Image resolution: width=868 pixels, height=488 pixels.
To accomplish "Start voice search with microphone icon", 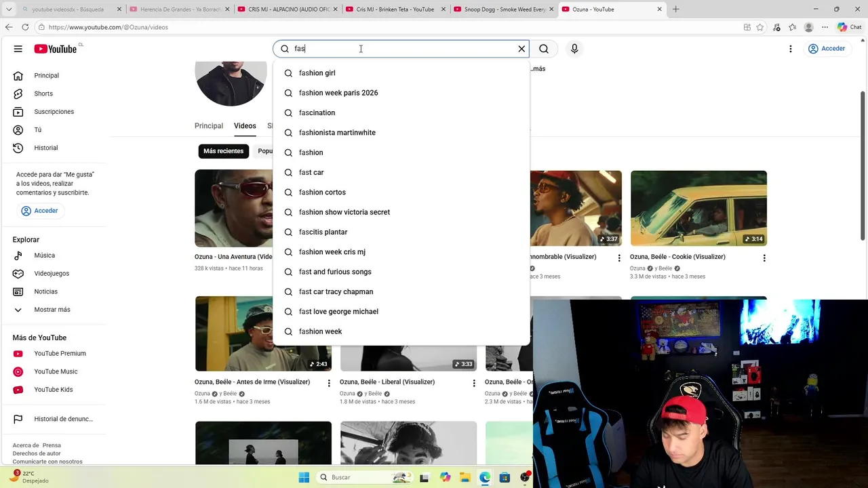I will tap(574, 49).
